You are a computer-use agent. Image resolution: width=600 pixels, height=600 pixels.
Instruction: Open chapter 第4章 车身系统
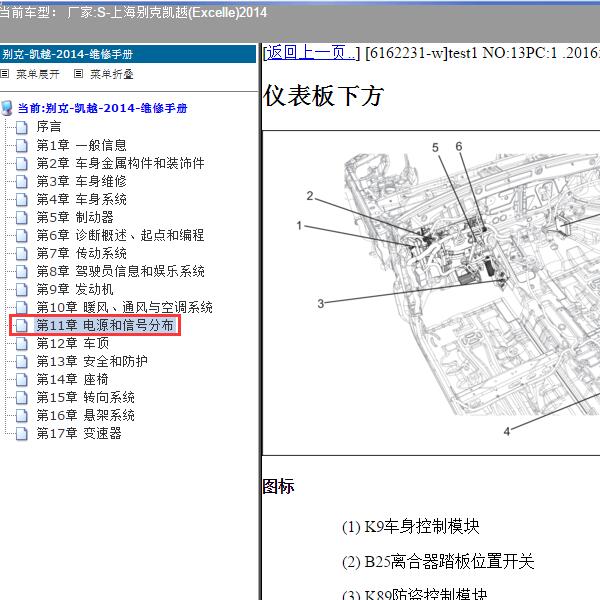82,199
